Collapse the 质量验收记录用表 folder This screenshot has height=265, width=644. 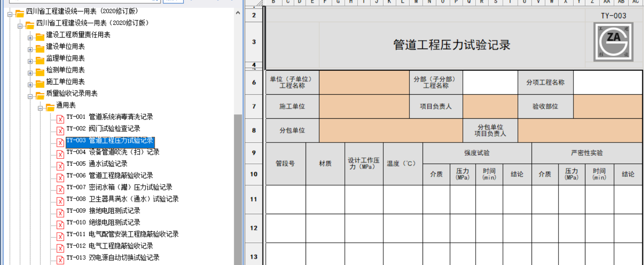(30, 96)
